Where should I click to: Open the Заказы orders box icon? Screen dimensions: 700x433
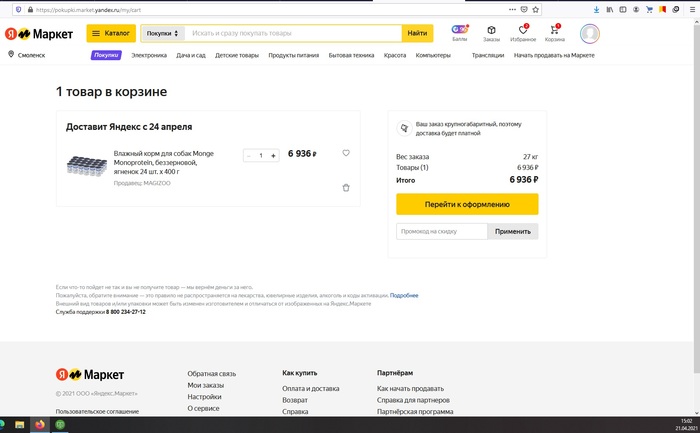[491, 33]
